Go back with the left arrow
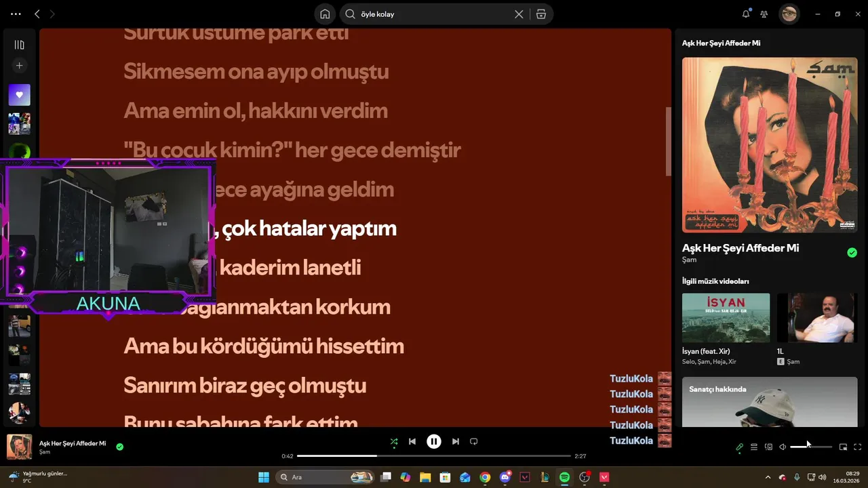This screenshot has width=868, height=488. tap(37, 14)
